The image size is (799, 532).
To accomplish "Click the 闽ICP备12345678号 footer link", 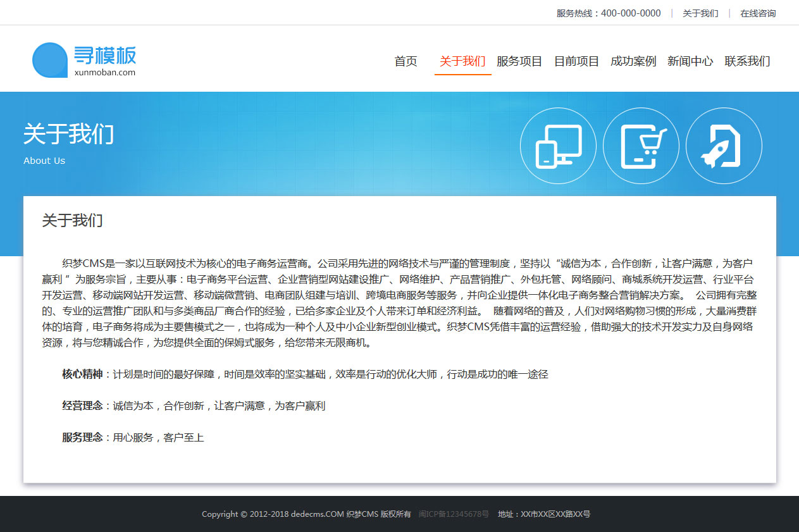I will 454,514.
